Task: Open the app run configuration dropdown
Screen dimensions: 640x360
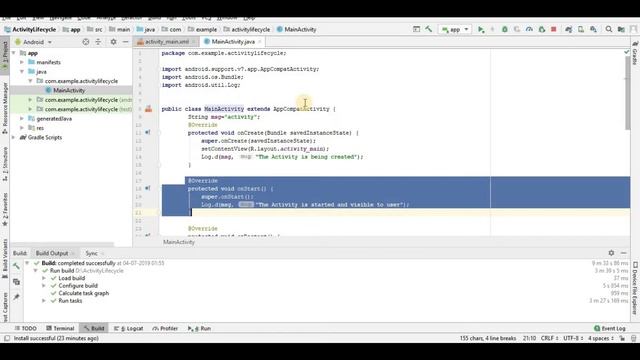Action: [x=455, y=29]
